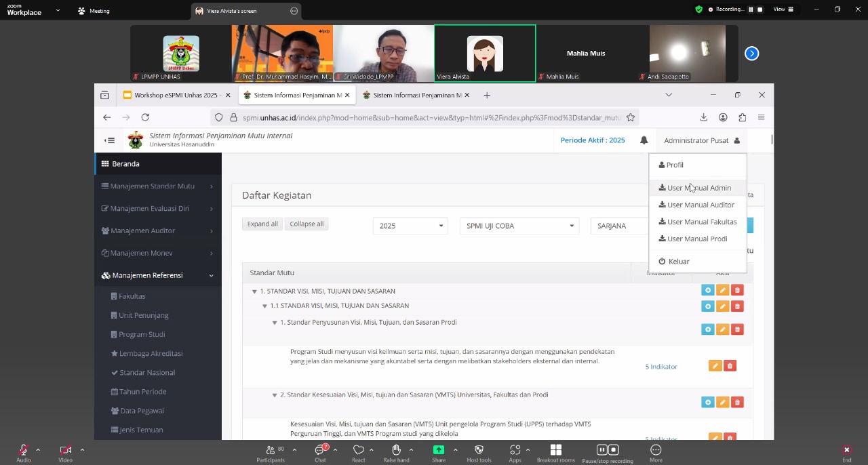Click the browser URL address field
This screenshot has width=868, height=465.
(431, 117)
